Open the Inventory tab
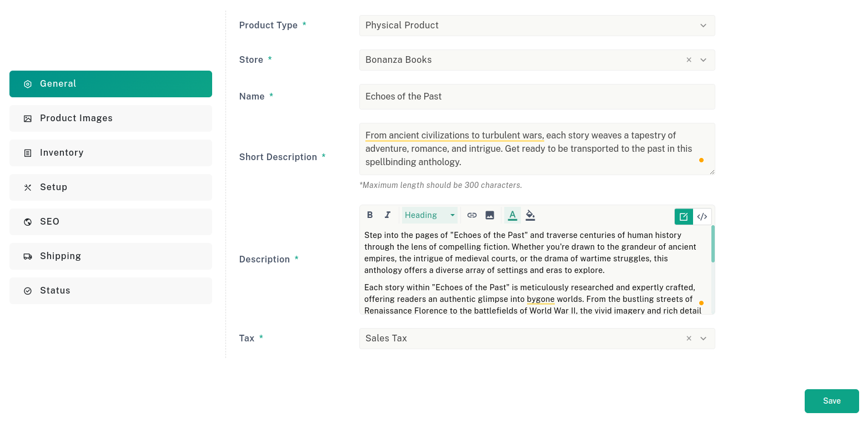The image size is (868, 422). [x=111, y=153]
